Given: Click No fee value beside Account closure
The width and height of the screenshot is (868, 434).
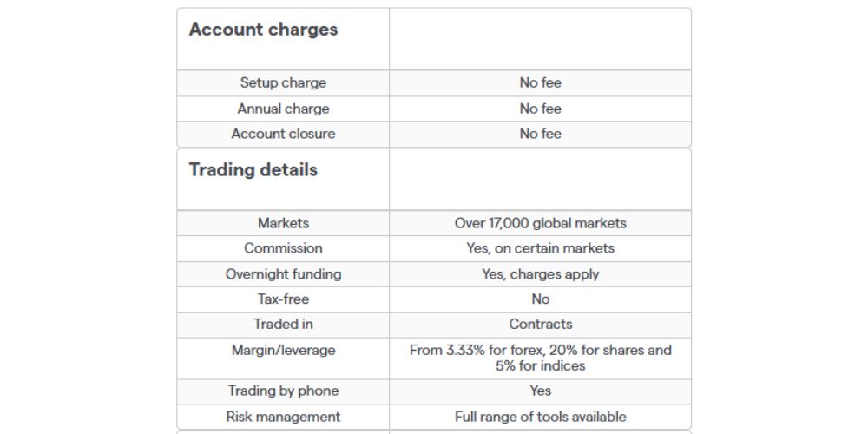Looking at the screenshot, I should [x=540, y=134].
